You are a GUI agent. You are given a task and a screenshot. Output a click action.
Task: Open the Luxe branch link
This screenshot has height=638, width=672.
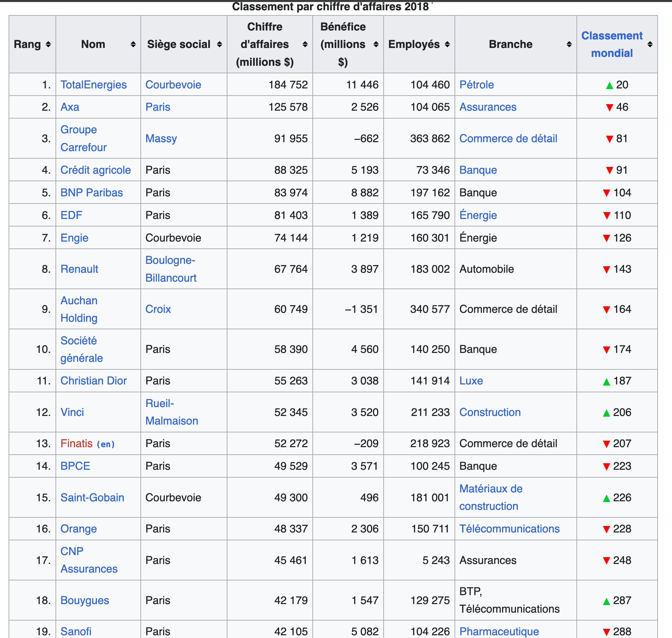coord(471,381)
